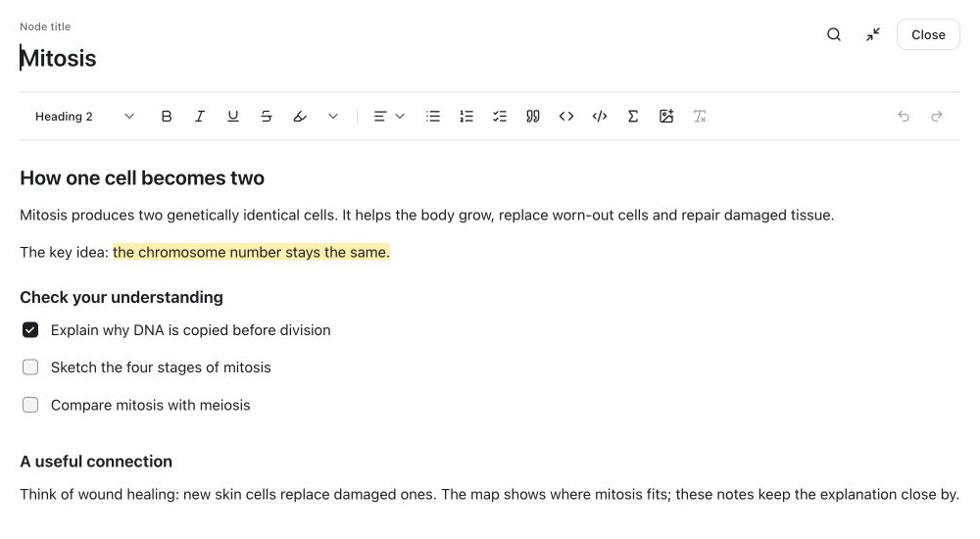
Task: Insert a numbered list
Action: [466, 117]
